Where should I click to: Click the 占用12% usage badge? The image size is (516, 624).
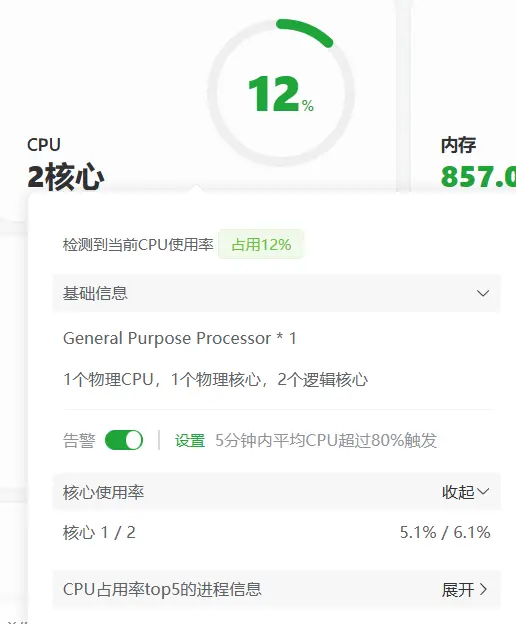point(261,244)
